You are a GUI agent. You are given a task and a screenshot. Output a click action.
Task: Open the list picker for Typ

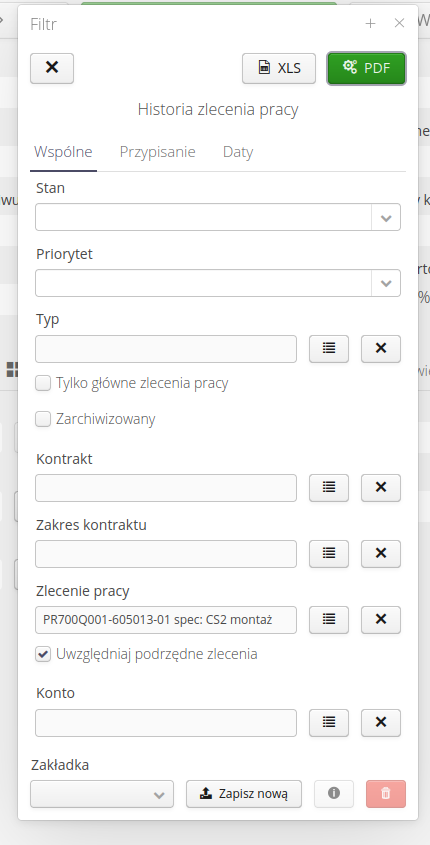(x=329, y=349)
